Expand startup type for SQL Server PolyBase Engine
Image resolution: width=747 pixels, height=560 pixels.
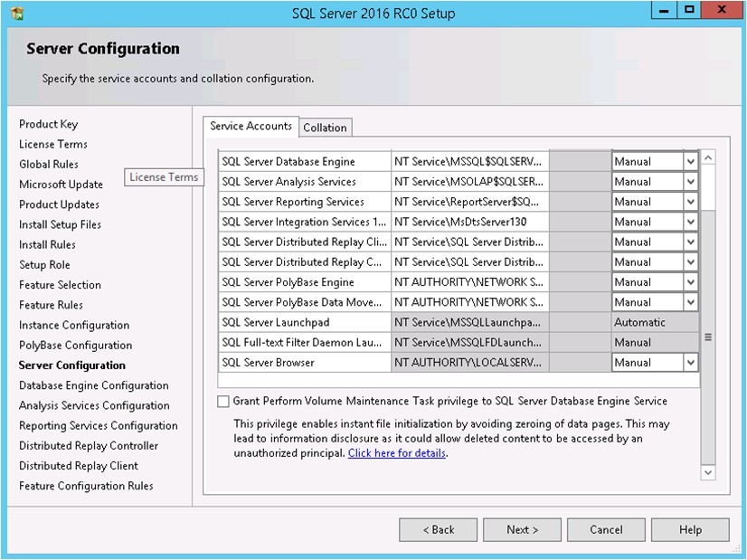tap(690, 282)
